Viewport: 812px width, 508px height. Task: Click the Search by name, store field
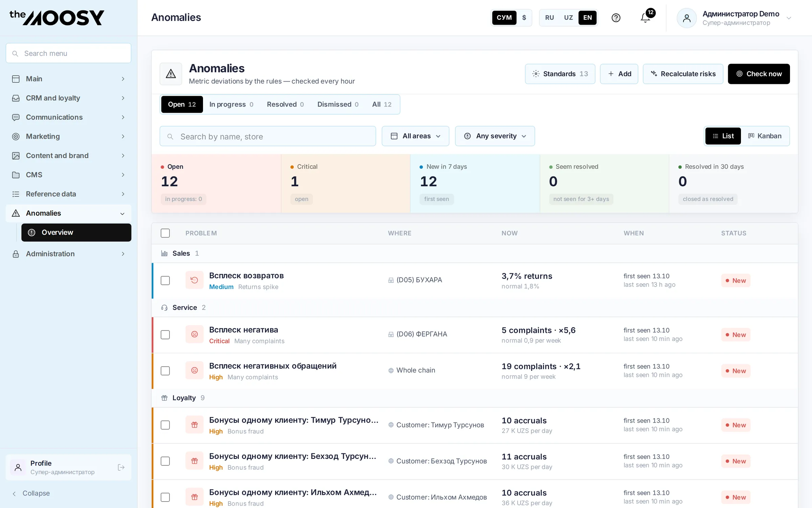[x=268, y=136]
